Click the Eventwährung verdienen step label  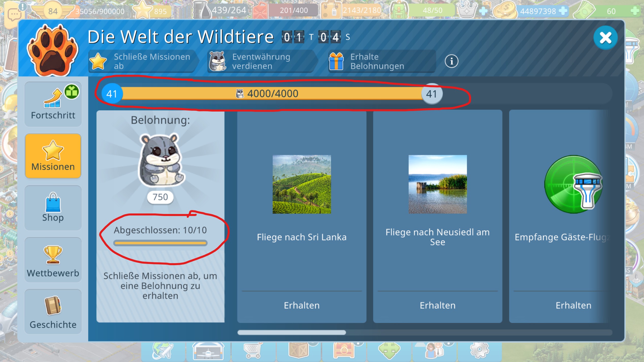[261, 61]
